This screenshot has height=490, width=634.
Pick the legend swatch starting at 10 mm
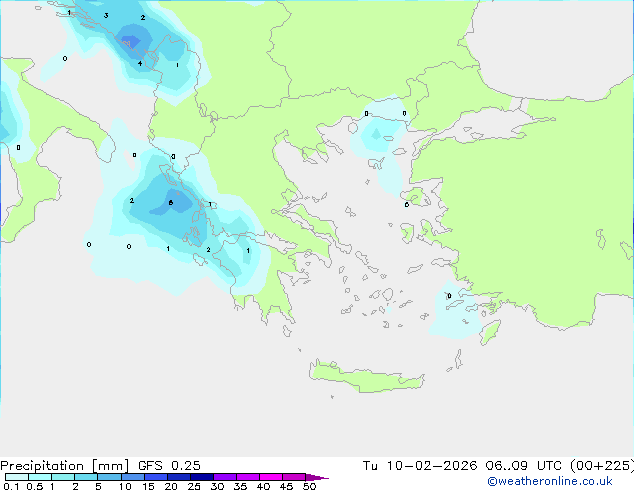tap(132, 477)
